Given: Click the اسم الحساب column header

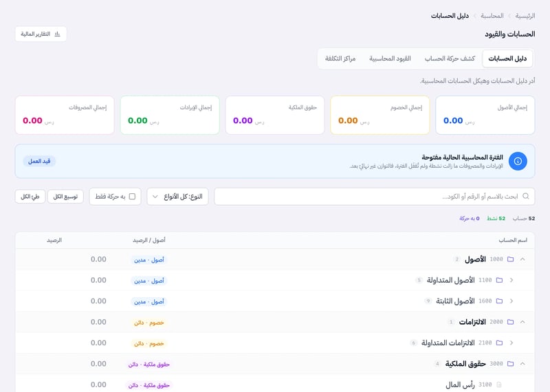Looking at the screenshot, I should tap(513, 240).
